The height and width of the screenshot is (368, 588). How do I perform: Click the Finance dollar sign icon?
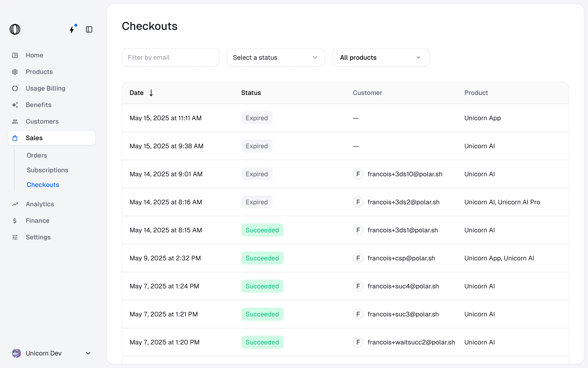[x=15, y=221]
